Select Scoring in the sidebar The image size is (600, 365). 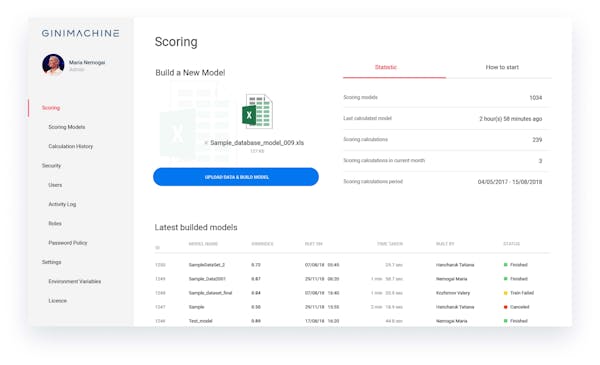[x=51, y=108]
